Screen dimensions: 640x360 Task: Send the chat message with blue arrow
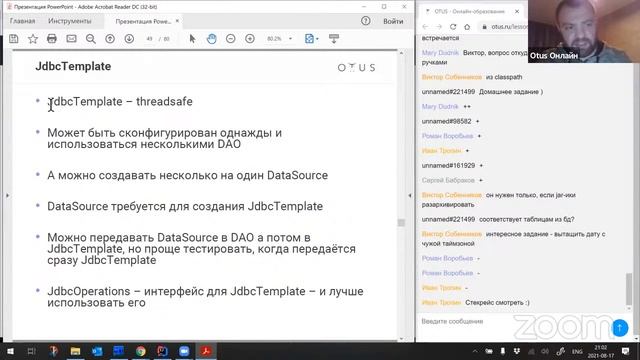(620, 328)
